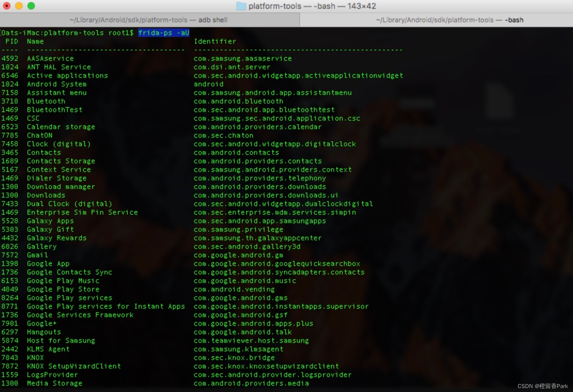573x392 pixels.
Task: Click PID '8264' of Google Play services
Action: click(10, 298)
